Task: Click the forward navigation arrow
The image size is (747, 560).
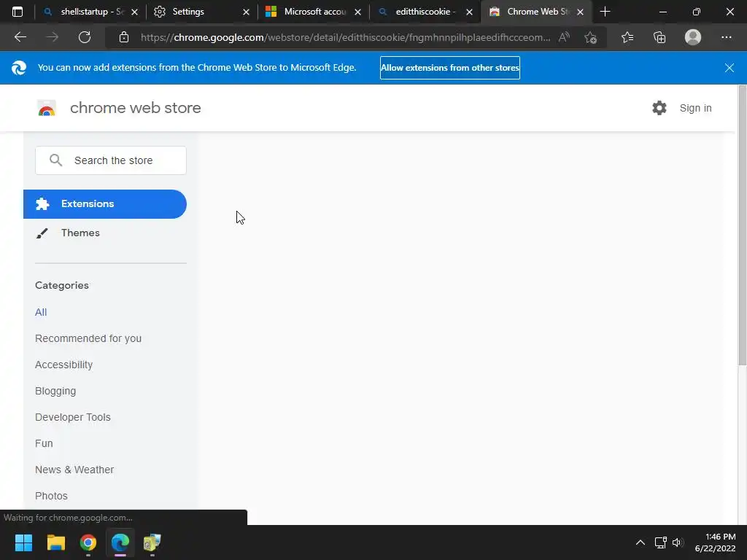Action: [53, 37]
